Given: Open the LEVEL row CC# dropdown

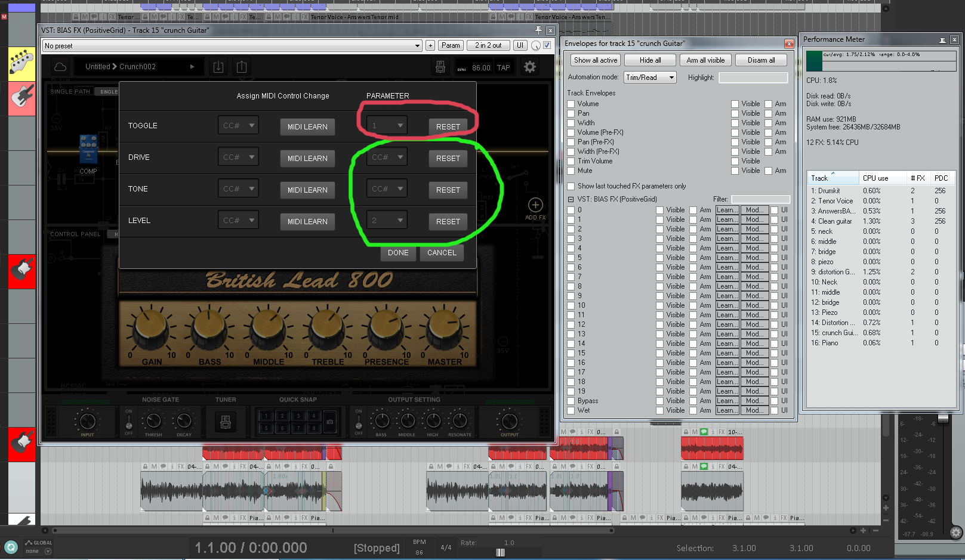Looking at the screenshot, I should pos(238,221).
